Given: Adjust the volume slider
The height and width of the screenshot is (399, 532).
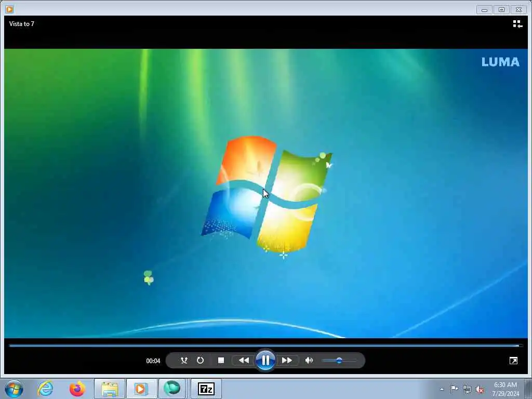Looking at the screenshot, I should (339, 361).
